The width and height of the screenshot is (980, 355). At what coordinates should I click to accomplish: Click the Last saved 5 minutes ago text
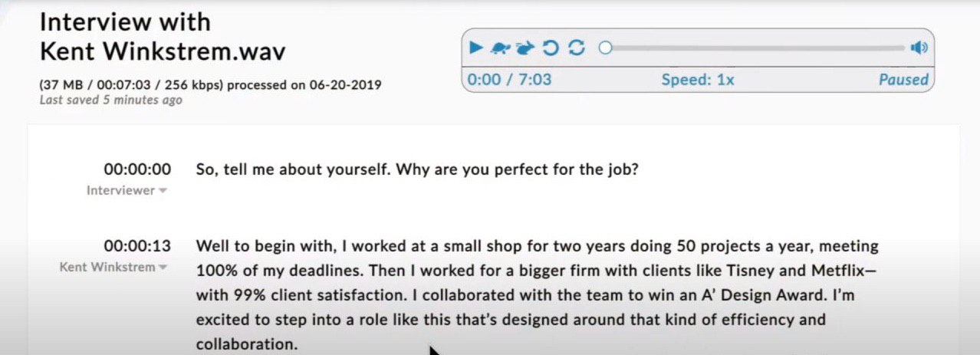pos(110,100)
